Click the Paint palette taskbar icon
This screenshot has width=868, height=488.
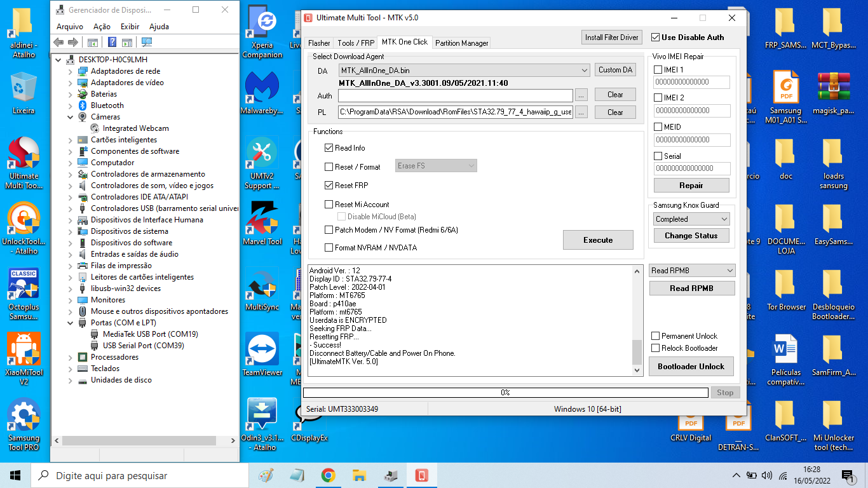pyautogui.click(x=266, y=475)
